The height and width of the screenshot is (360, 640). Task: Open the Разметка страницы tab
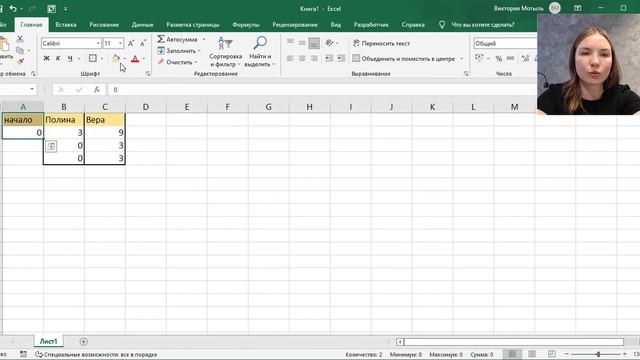pos(193,25)
